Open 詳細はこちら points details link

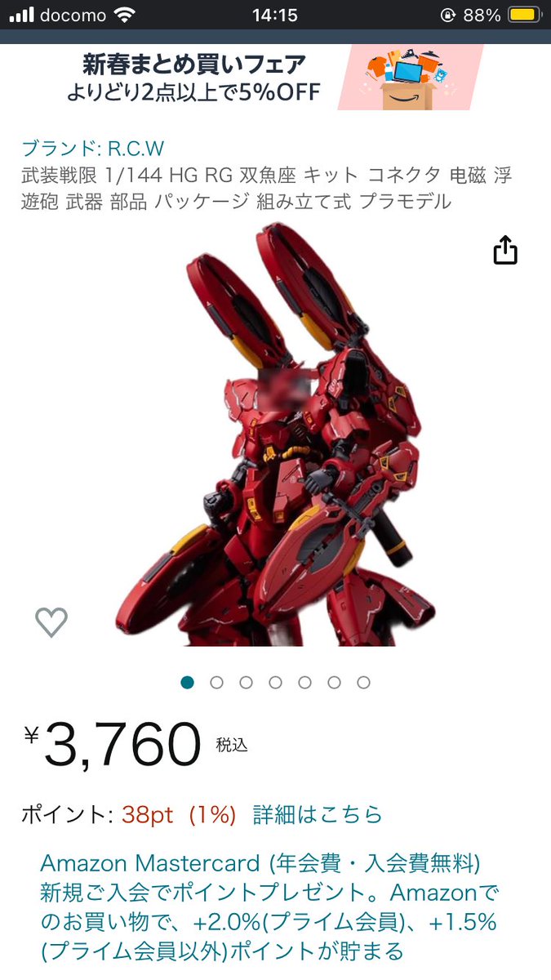[x=317, y=814]
